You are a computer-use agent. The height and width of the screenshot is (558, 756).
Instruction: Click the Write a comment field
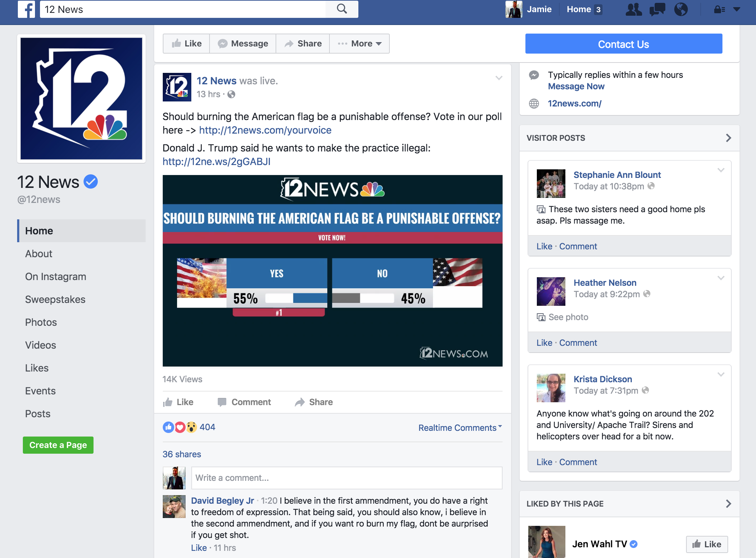coord(347,478)
